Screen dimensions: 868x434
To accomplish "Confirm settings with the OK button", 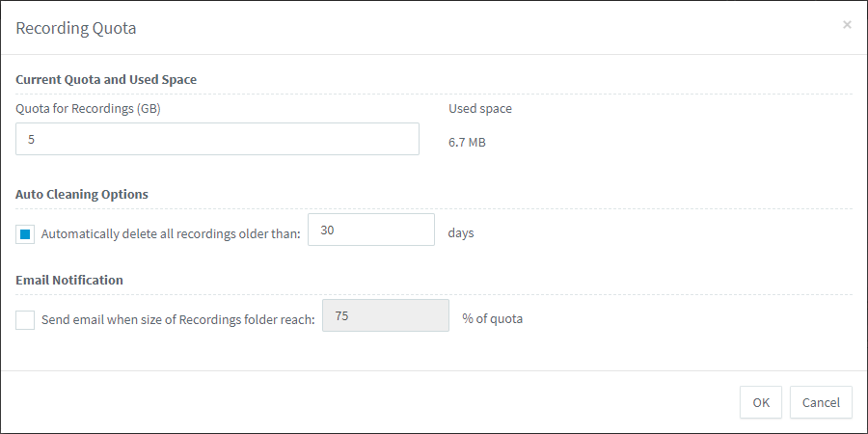I will [761, 402].
